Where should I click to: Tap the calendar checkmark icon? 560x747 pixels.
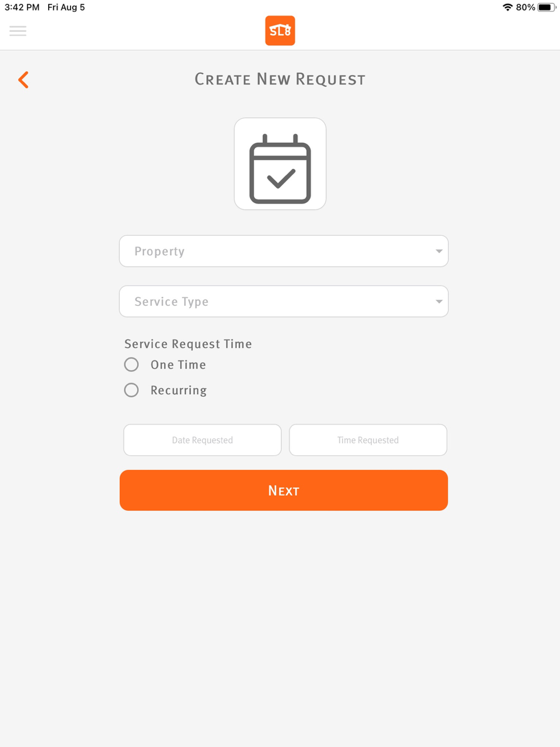tap(280, 164)
